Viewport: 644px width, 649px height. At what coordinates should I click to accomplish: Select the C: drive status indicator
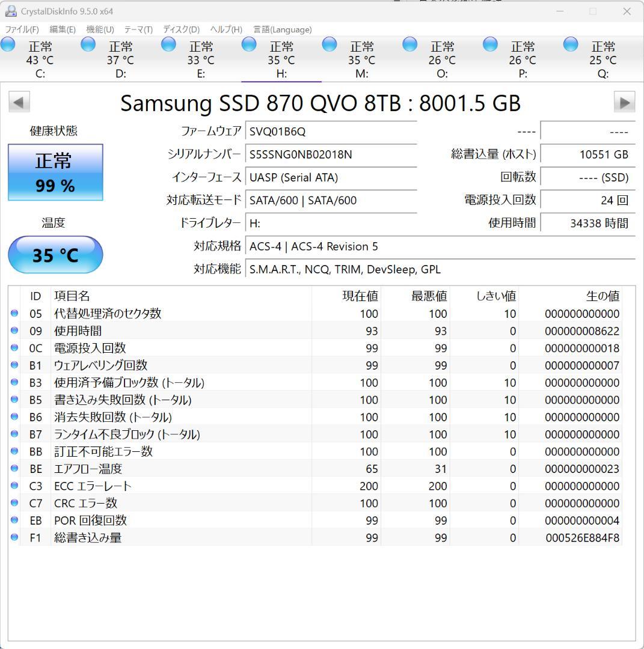tap(8, 44)
